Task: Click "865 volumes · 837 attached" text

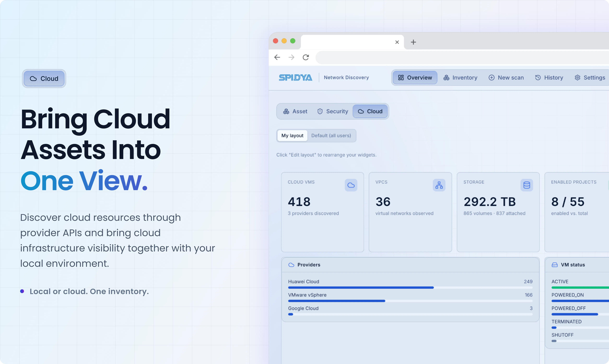Action: pyautogui.click(x=494, y=213)
